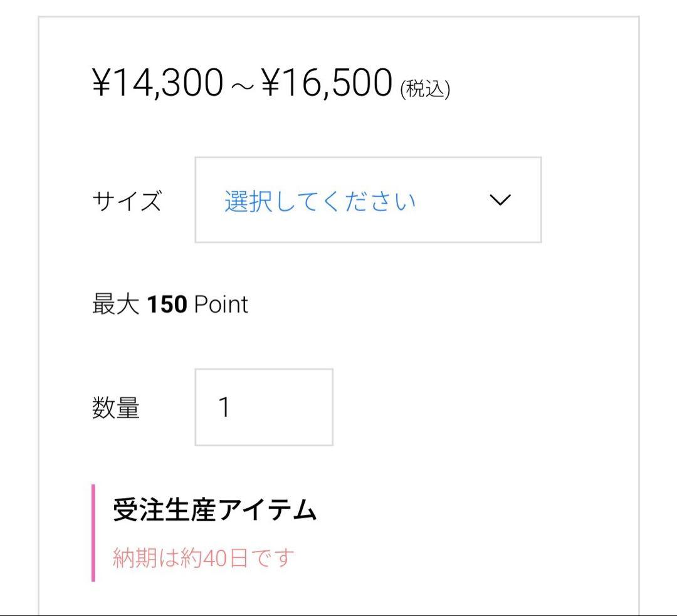This screenshot has width=677, height=616.
Task: Click the chevron icon on the size selector
Action: pyautogui.click(x=498, y=201)
